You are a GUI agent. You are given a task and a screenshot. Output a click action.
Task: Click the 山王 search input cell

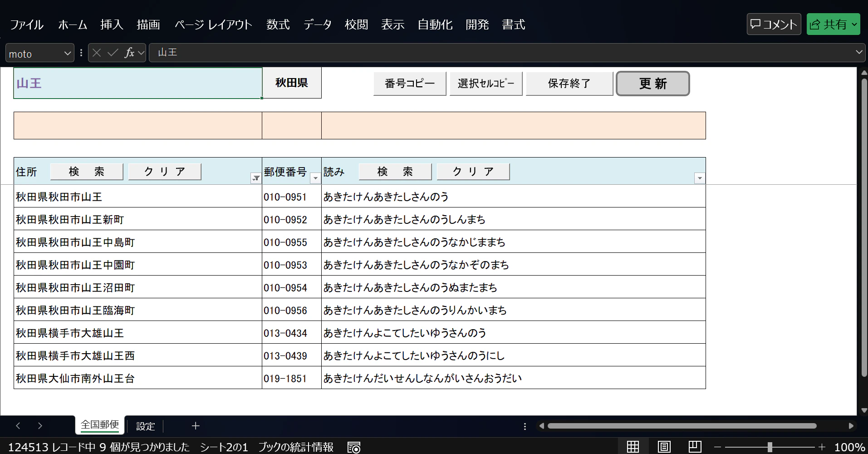point(138,83)
